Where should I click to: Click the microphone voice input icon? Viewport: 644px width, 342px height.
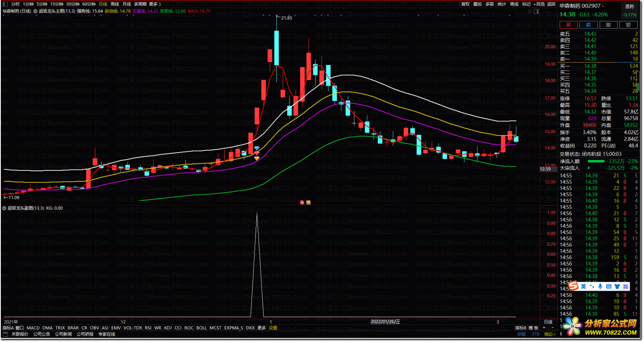tap(600, 286)
